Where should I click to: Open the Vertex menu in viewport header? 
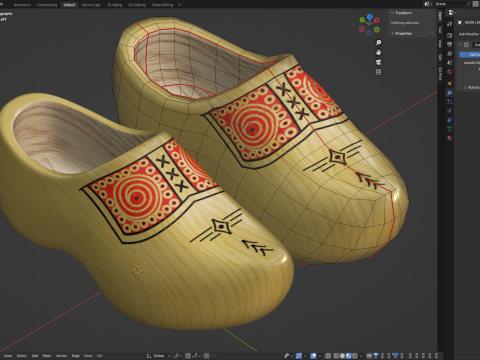[61, 356]
